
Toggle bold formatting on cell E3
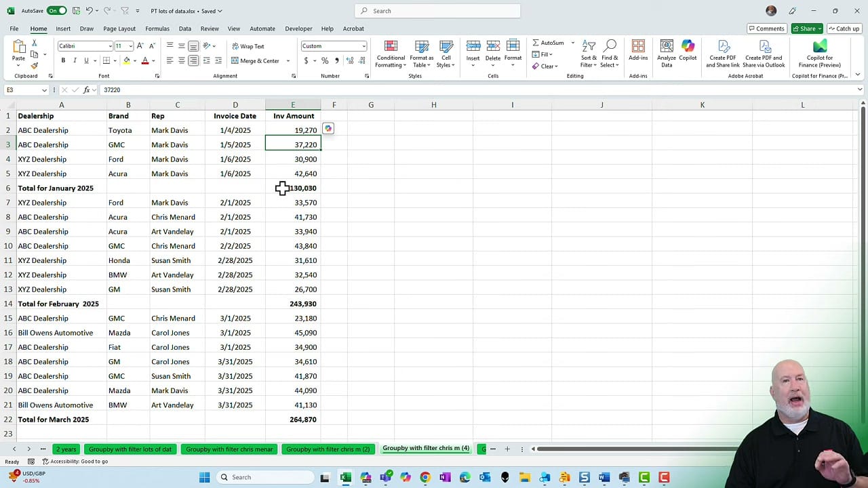62,60
